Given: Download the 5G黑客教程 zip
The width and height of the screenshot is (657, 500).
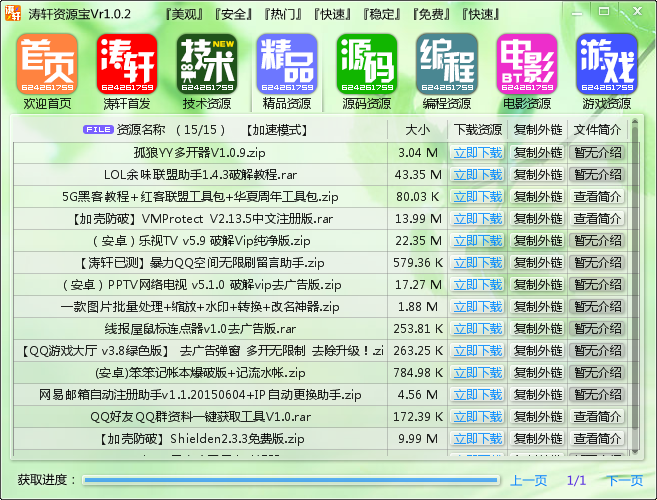Looking at the screenshot, I should [478, 197].
